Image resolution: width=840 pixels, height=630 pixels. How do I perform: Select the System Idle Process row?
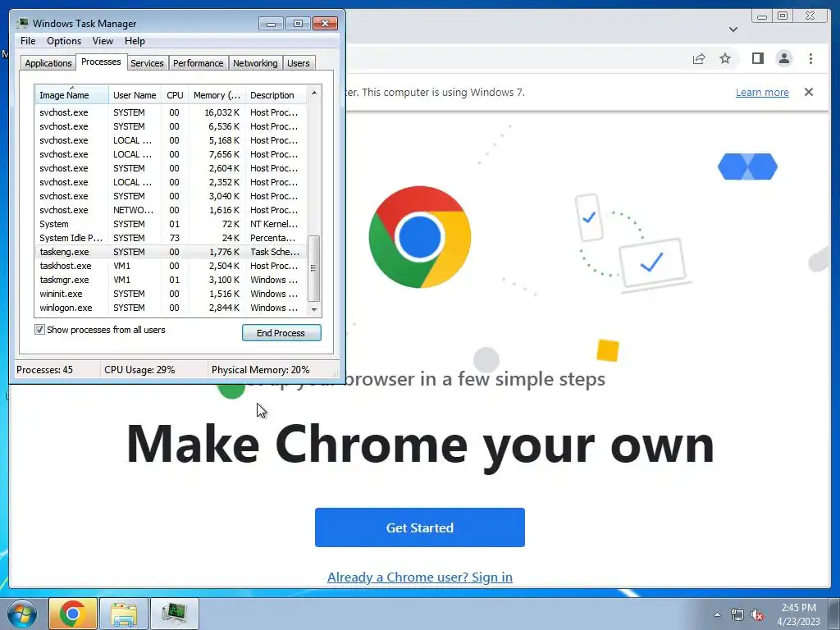coord(171,238)
